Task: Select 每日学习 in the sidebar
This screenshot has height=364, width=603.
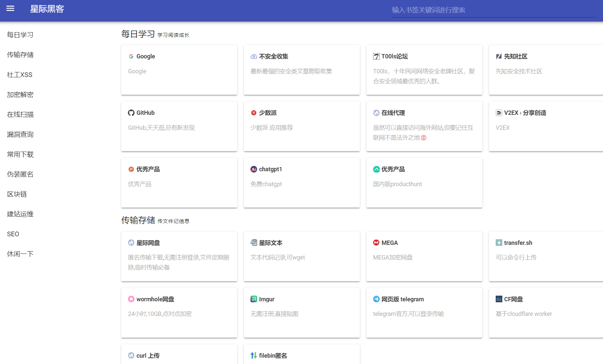Action: (x=20, y=35)
